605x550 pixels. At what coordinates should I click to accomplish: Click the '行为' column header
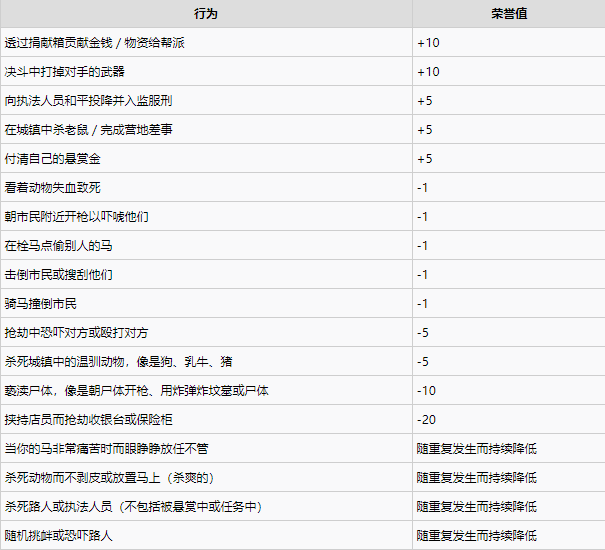tap(206, 14)
